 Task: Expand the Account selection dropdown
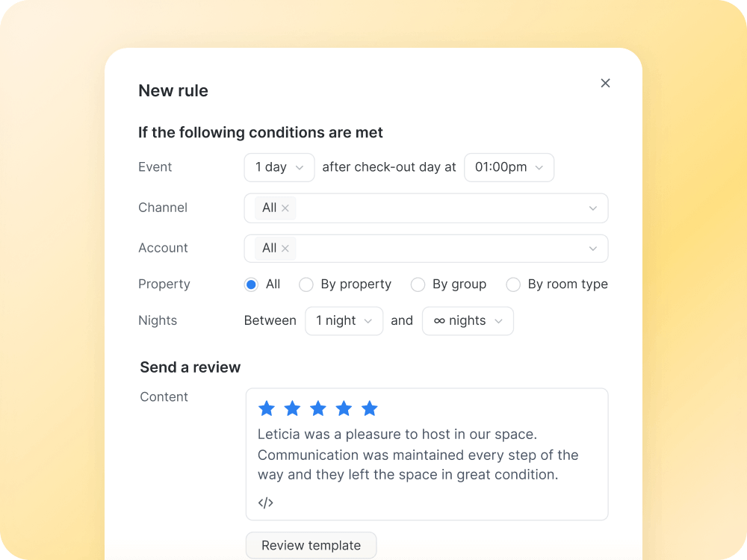coord(592,248)
